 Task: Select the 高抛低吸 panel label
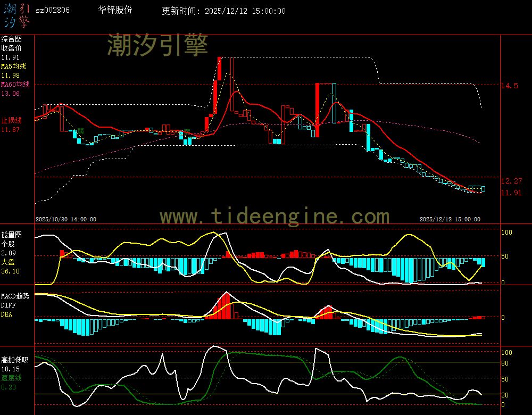[x=14, y=360]
